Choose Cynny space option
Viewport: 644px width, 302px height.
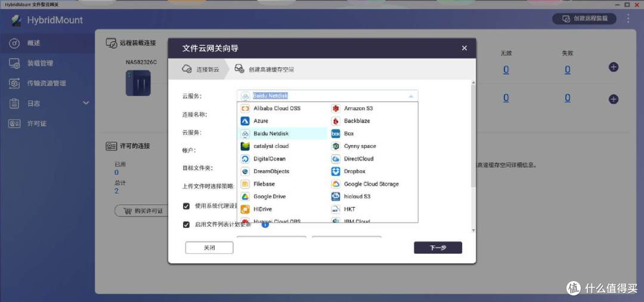(373, 146)
